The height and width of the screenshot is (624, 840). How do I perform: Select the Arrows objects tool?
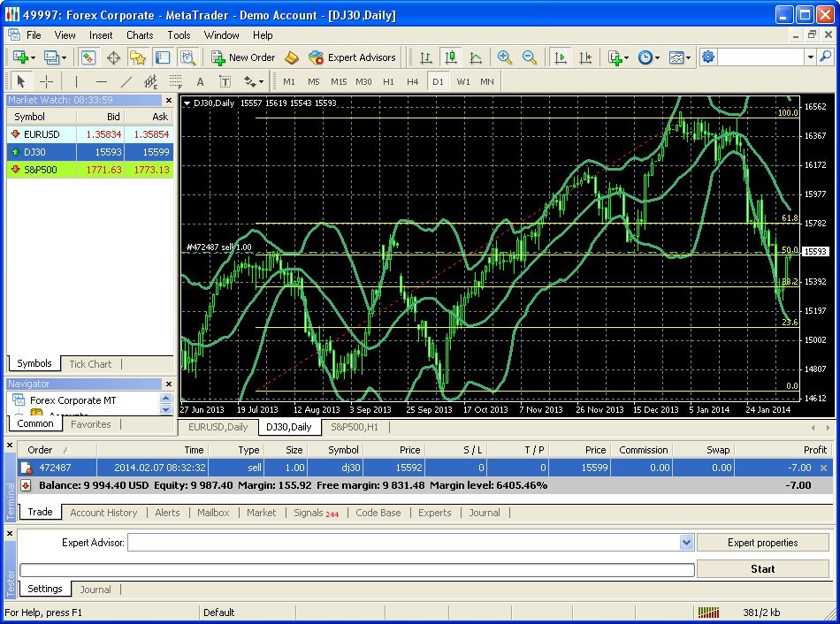(x=249, y=81)
